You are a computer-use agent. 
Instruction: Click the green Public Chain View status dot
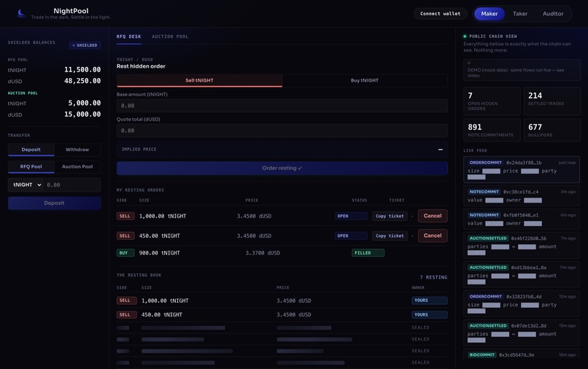[x=465, y=36]
